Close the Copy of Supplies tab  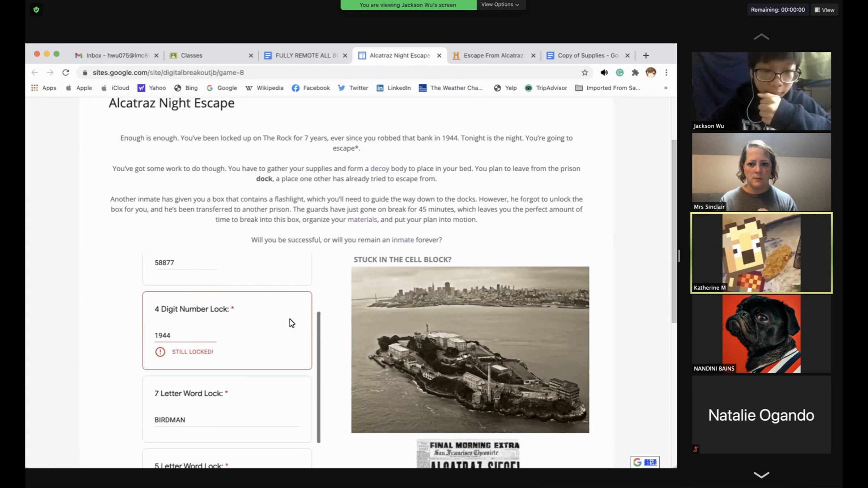coord(627,55)
